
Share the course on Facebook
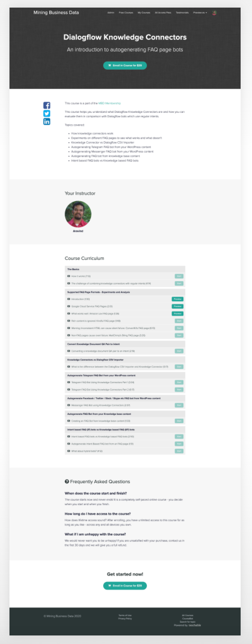[47, 105]
